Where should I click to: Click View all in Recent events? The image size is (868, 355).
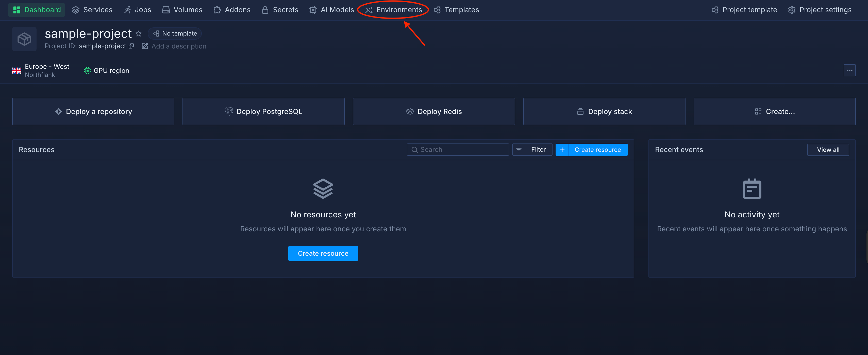coord(828,149)
